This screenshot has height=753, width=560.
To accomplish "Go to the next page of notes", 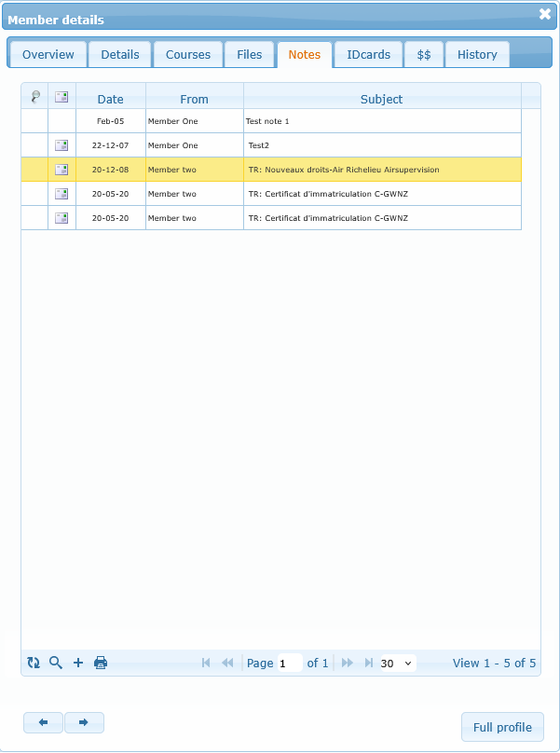I will pyautogui.click(x=348, y=663).
